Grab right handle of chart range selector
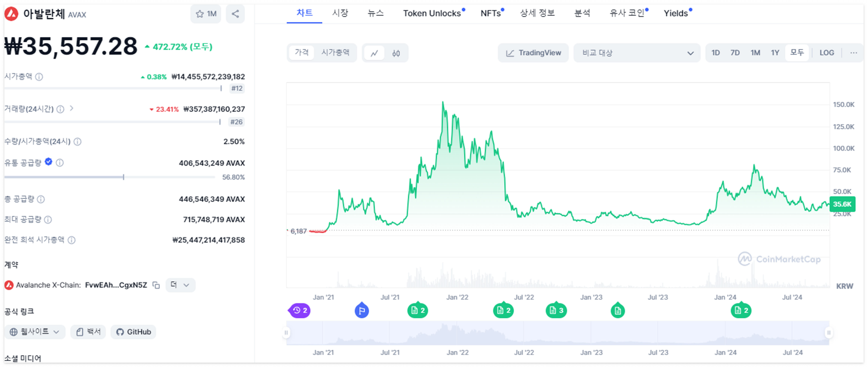 click(829, 333)
